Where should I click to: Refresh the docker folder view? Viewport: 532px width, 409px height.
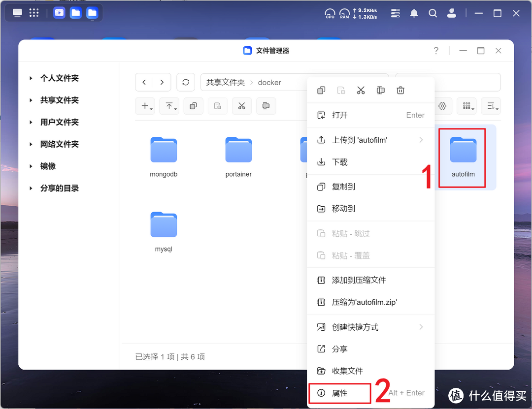186,82
